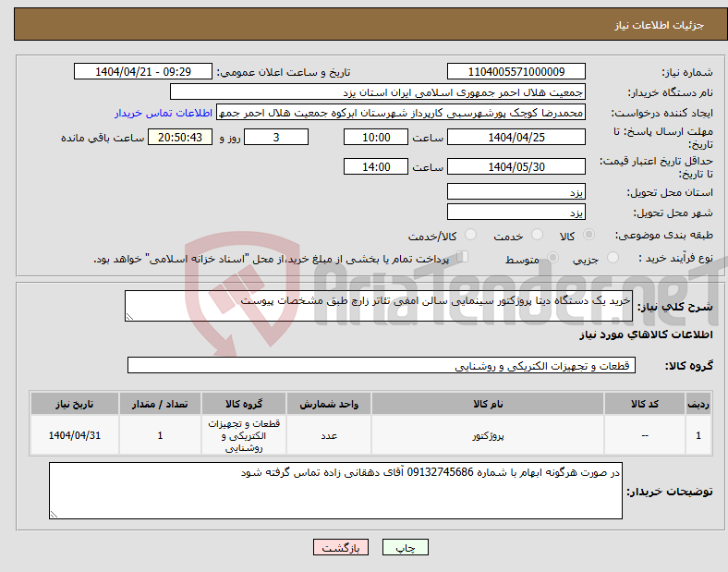The height and width of the screenshot is (572, 728).
Task: Click the buyer organization name field
Action: (378, 91)
